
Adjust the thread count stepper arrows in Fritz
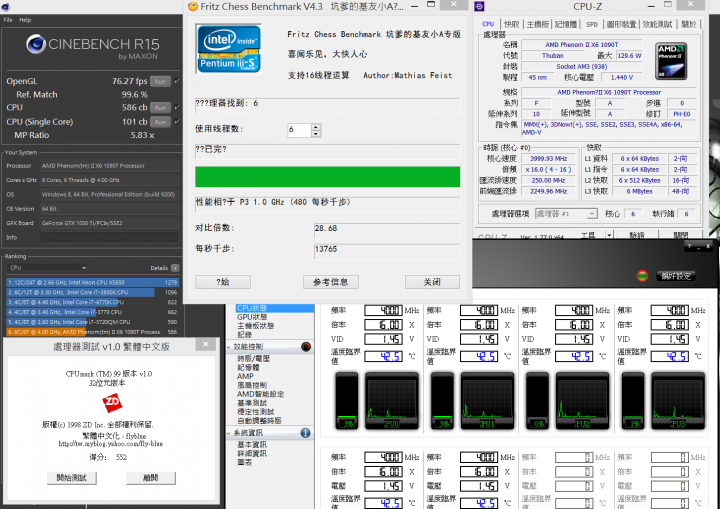point(316,130)
